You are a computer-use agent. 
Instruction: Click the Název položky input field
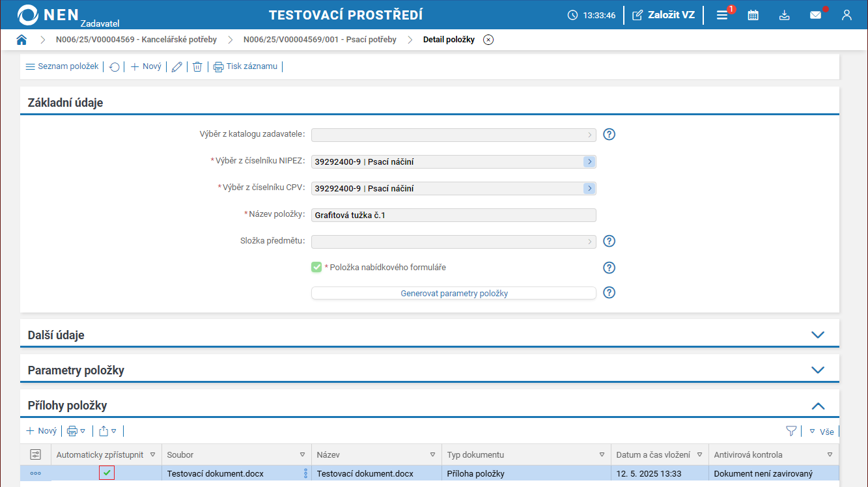point(454,215)
